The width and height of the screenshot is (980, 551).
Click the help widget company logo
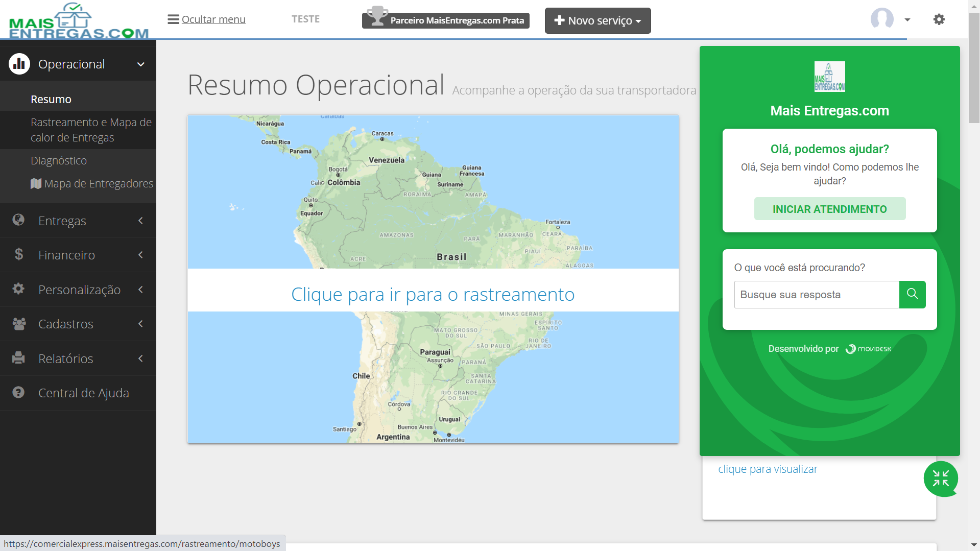click(x=829, y=77)
